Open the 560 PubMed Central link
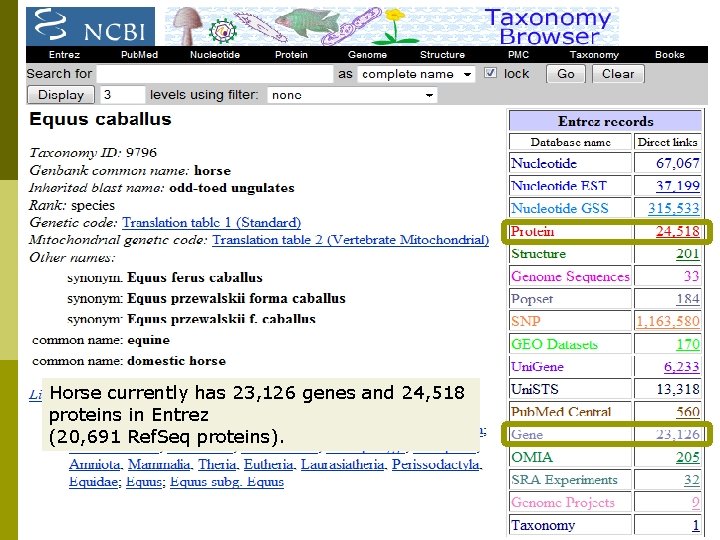 (687, 412)
